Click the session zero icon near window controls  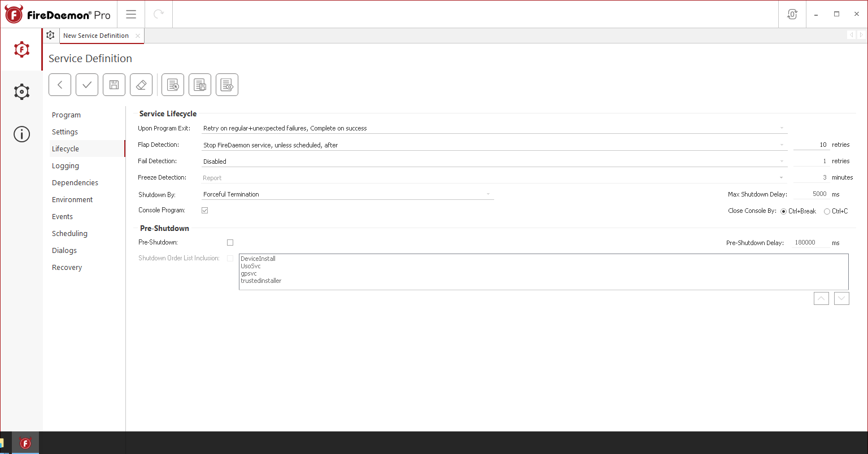[792, 14]
